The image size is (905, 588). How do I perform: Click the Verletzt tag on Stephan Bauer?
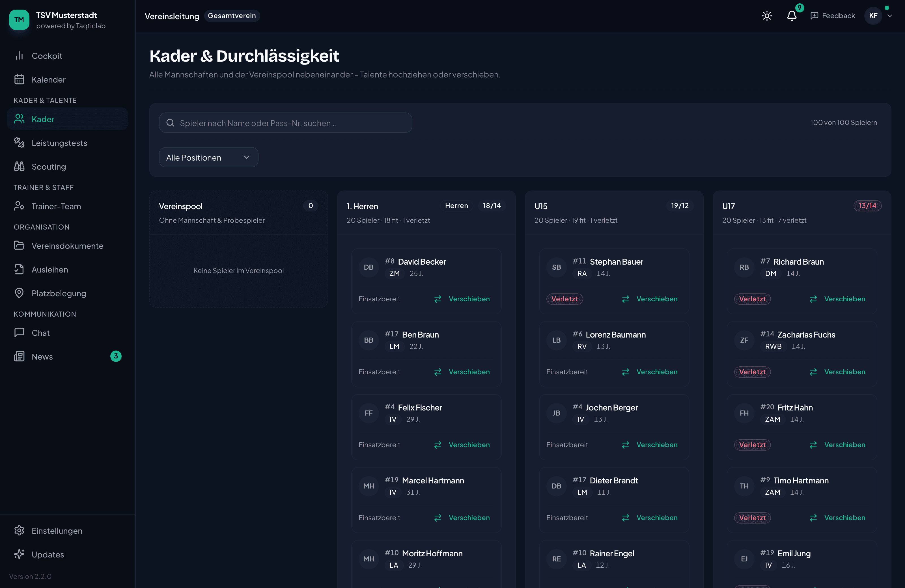pos(565,299)
